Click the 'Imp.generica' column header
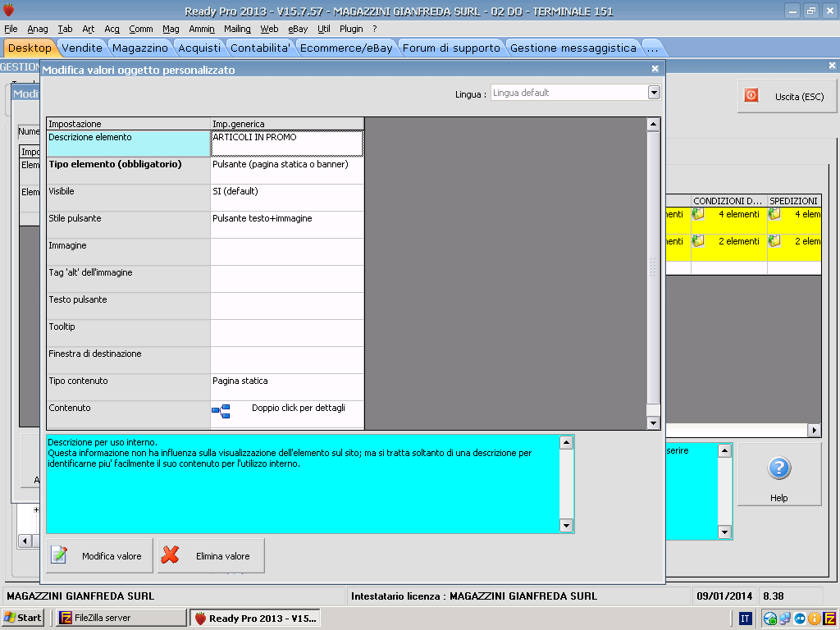The width and height of the screenshot is (840, 630). click(287, 124)
